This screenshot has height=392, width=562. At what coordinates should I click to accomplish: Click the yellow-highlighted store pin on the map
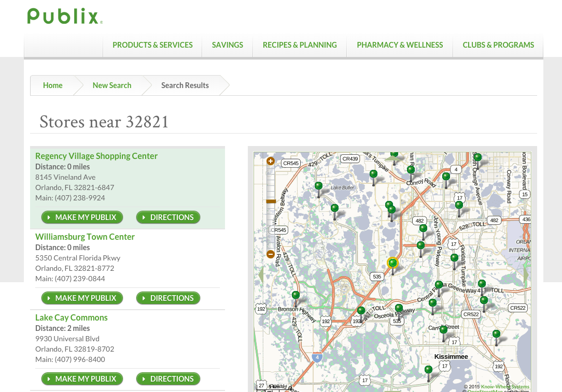[392, 263]
